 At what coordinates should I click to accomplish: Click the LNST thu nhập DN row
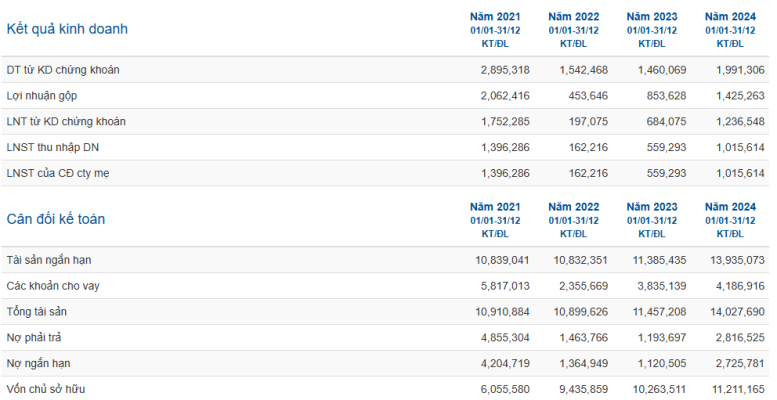[x=386, y=147]
